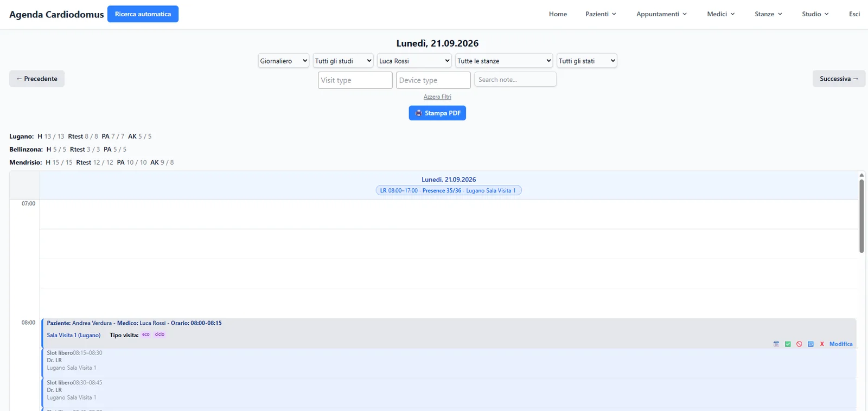Select free slot 08:30–08:45
868x411 pixels.
(449, 393)
